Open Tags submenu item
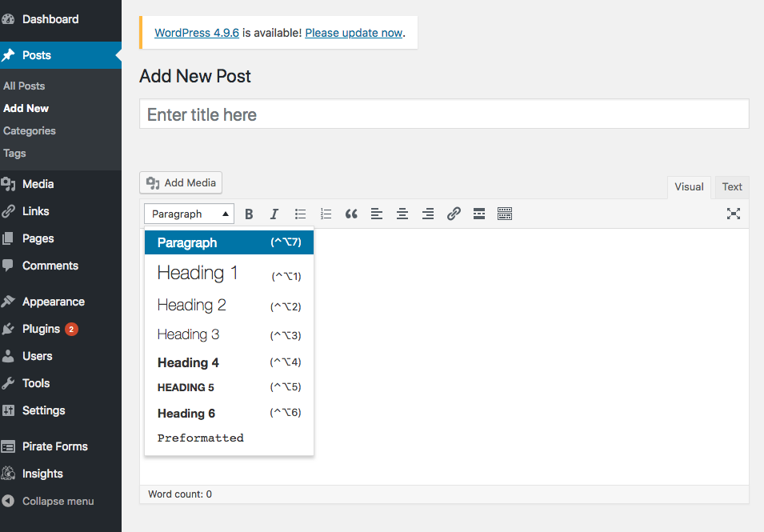The image size is (764, 532). coord(14,153)
